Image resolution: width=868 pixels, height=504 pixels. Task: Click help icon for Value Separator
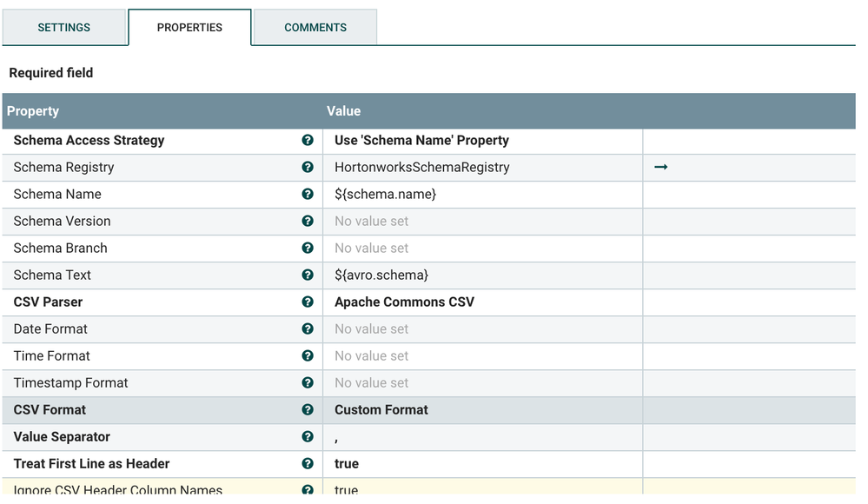[308, 437]
